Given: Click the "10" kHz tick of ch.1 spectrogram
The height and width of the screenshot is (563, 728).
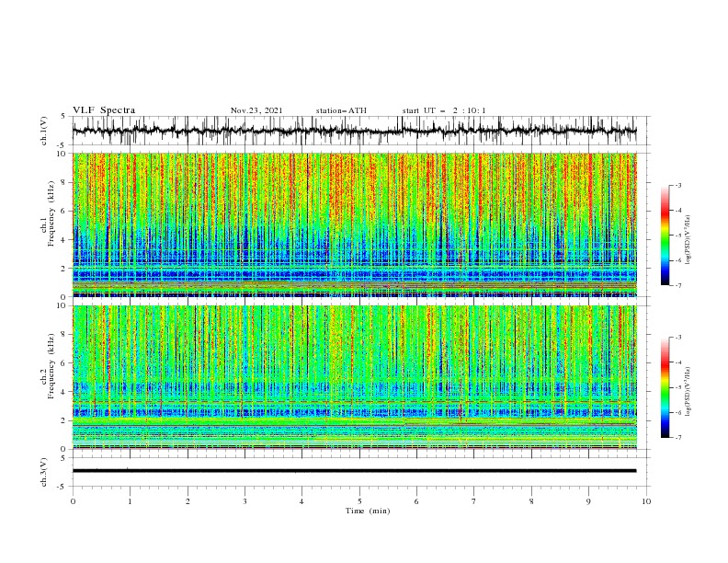Looking at the screenshot, I should (62, 154).
